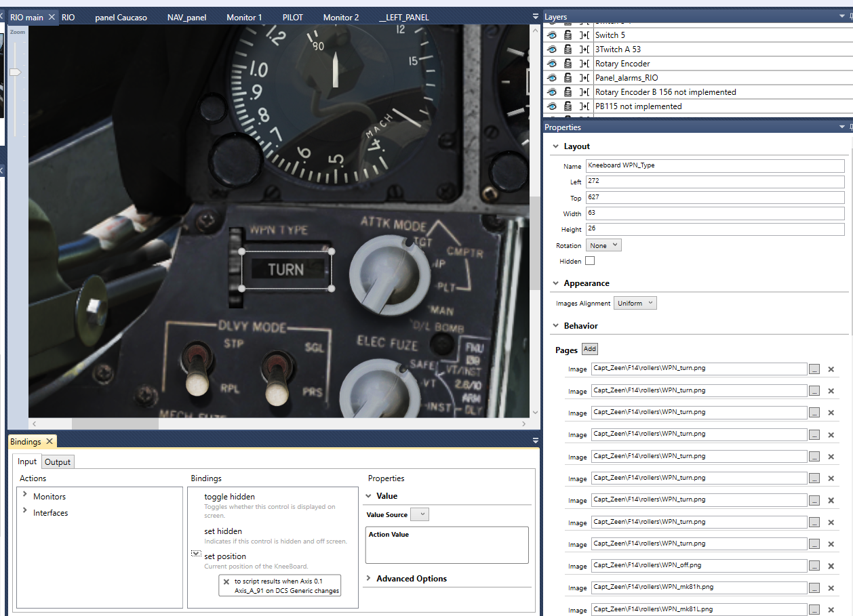Click the lock icon for Switch 5 layer

(x=568, y=35)
